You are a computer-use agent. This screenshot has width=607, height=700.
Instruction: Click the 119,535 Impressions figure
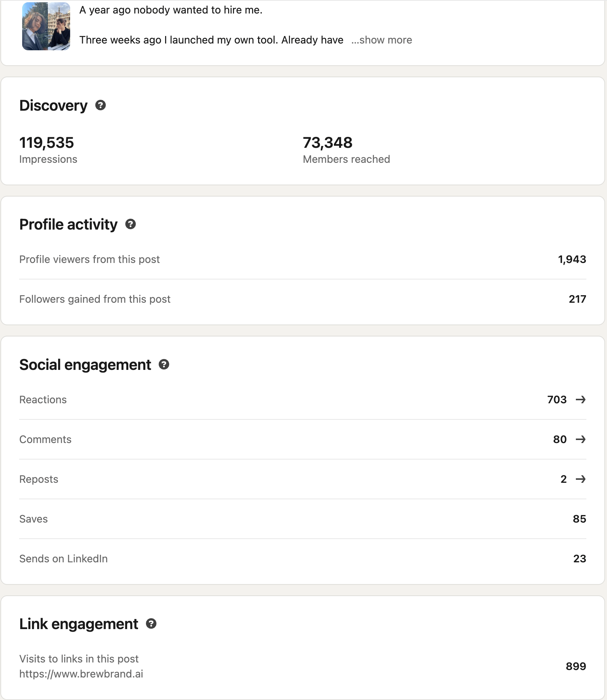click(47, 143)
